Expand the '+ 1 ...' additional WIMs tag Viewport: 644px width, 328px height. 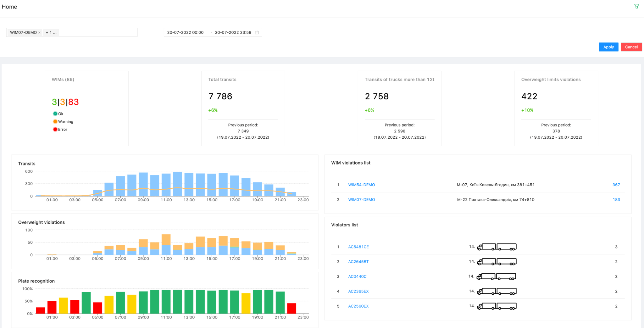pyautogui.click(x=51, y=32)
